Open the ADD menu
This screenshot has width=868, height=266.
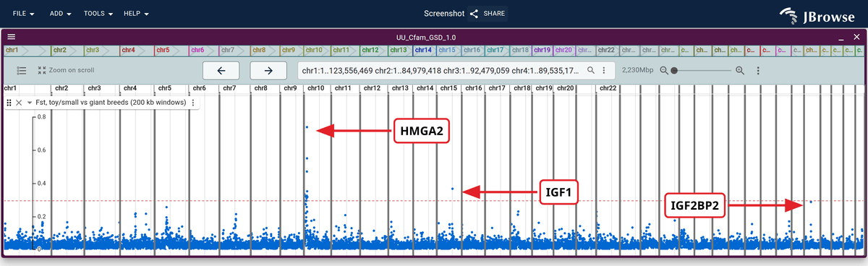pyautogui.click(x=60, y=14)
